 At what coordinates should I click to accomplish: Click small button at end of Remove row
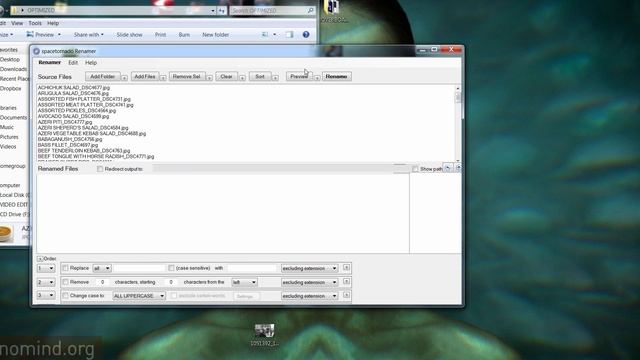pos(346,282)
